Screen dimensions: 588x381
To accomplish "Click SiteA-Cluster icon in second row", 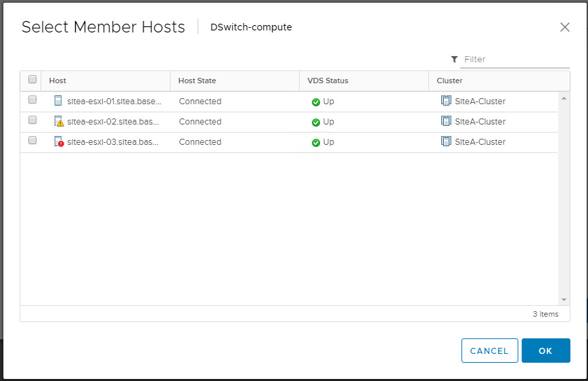I will coord(446,121).
